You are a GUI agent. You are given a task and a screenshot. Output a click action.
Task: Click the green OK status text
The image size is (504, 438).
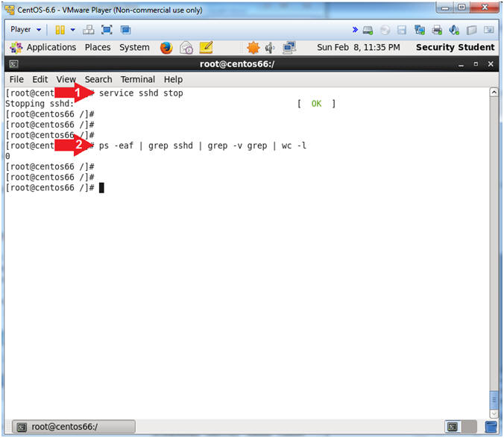[316, 104]
